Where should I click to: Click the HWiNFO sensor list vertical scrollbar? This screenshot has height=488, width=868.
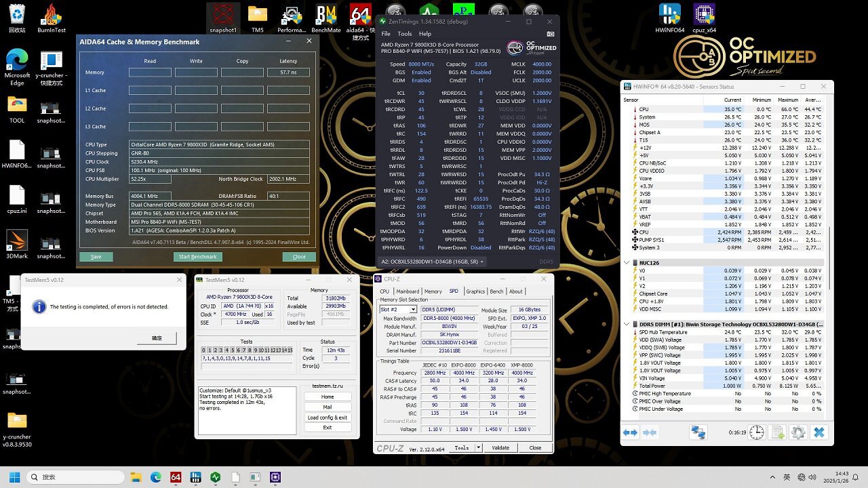pos(829,258)
